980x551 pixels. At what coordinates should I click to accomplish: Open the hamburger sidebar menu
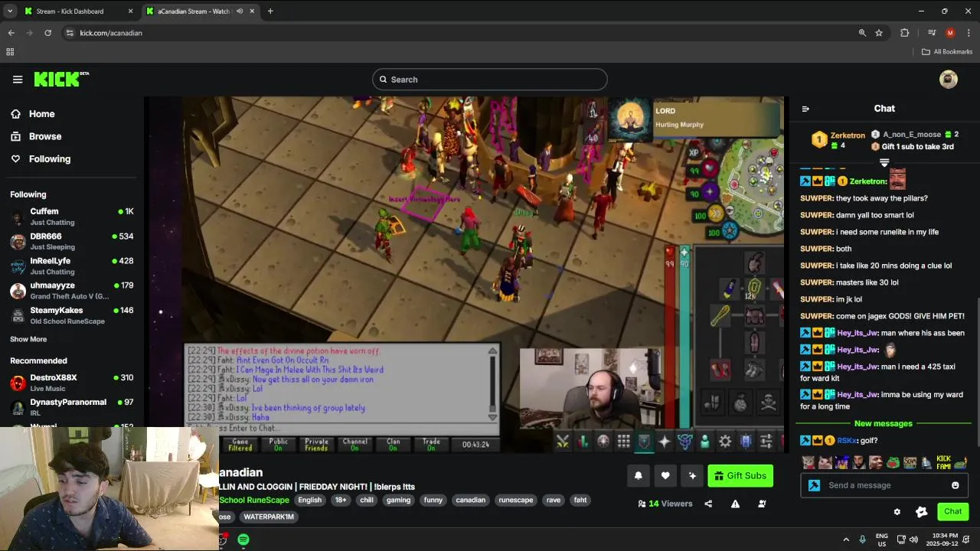click(18, 80)
